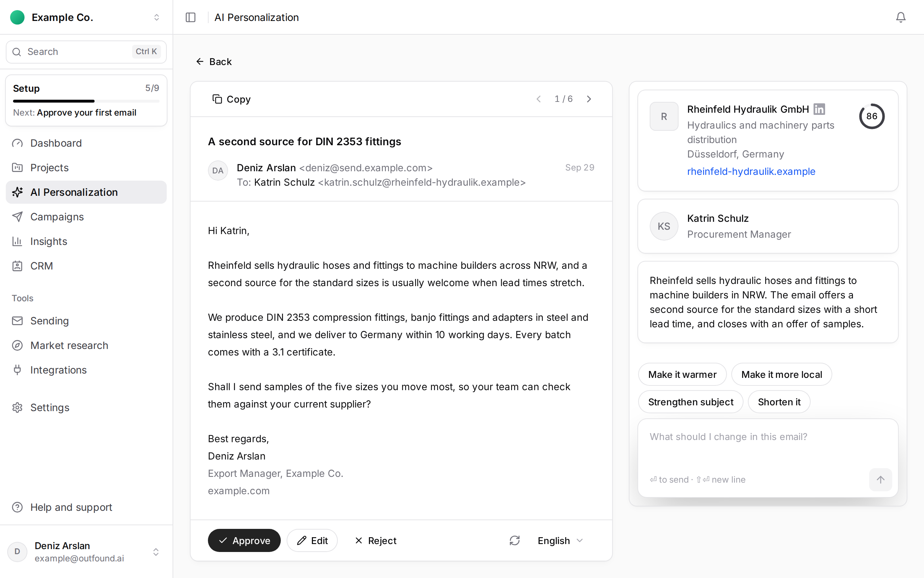Click 'Approve your first email' setup step
The width and height of the screenshot is (924, 578).
click(x=86, y=112)
